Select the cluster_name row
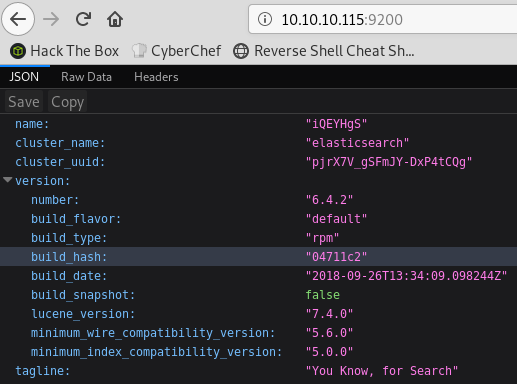This screenshot has height=384, width=517. [258, 143]
